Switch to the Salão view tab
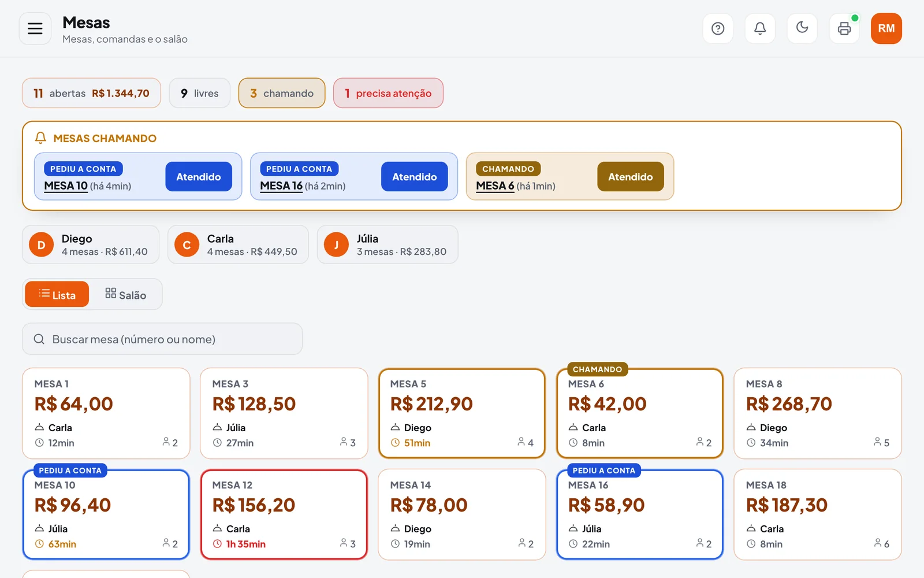This screenshot has width=924, height=578. point(125,294)
